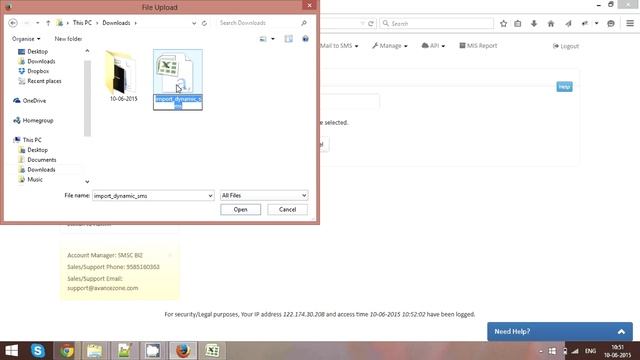This screenshot has width=640, height=360.
Task: Select the import_dynamic_sms Excel file
Action: (178, 80)
